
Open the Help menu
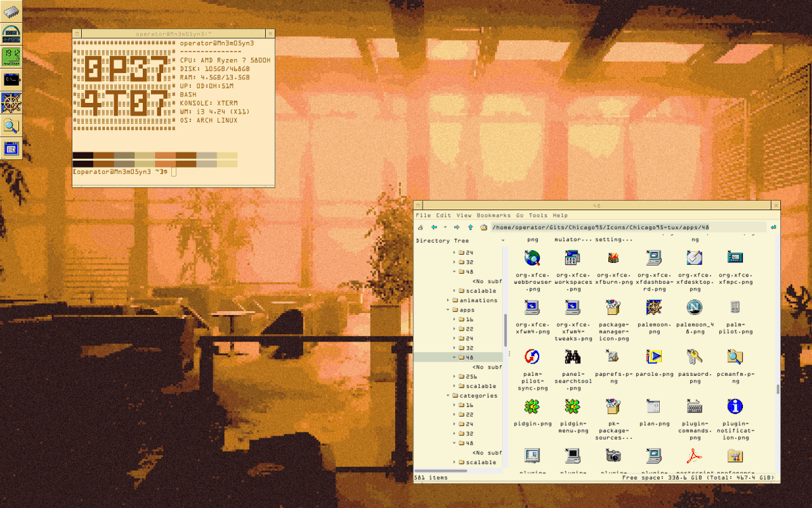click(560, 215)
